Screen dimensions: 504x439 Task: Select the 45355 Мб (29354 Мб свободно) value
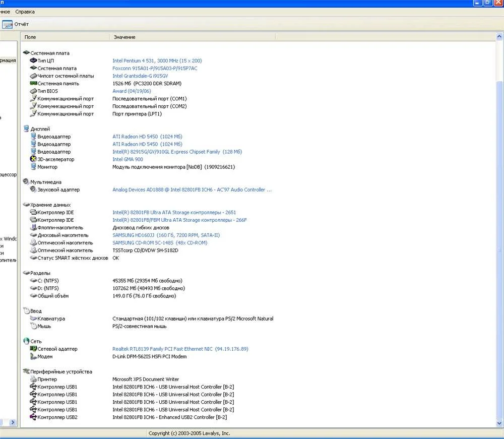tap(147, 281)
